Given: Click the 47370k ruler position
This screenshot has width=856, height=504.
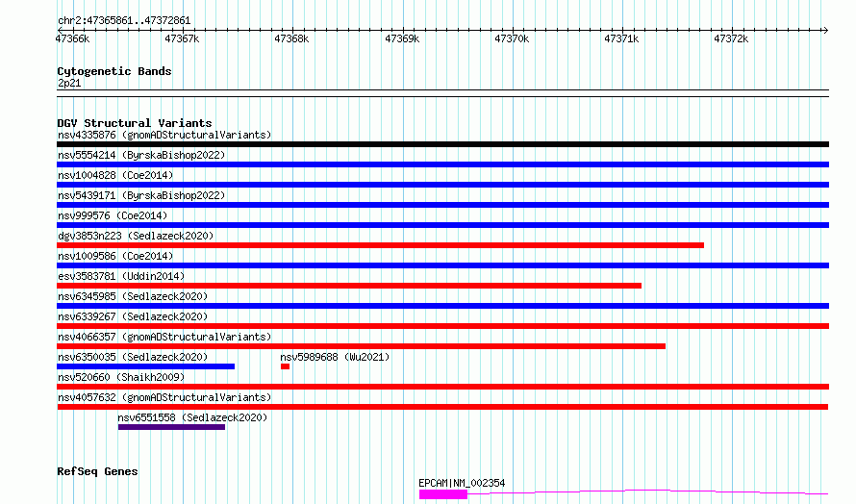Looking at the screenshot, I should [512, 38].
